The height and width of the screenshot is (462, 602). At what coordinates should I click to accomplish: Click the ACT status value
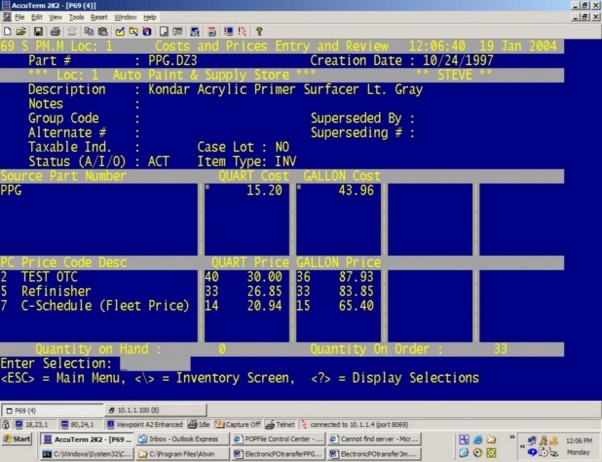point(159,161)
